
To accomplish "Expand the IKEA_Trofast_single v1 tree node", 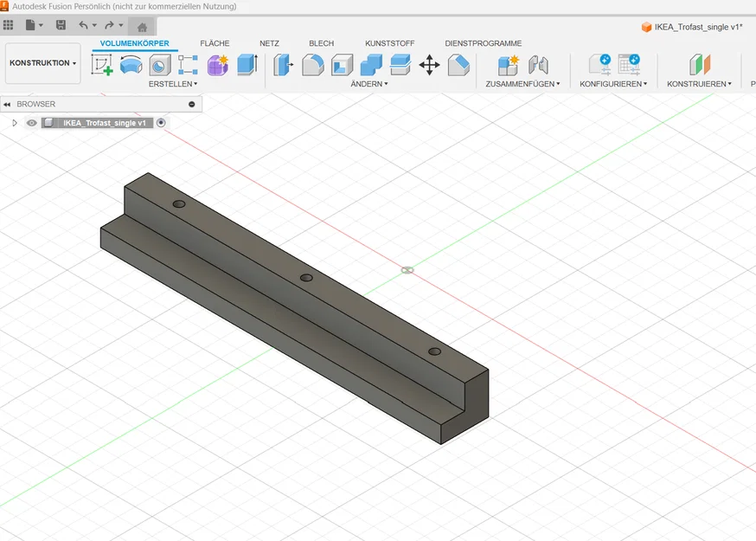I will coord(15,123).
